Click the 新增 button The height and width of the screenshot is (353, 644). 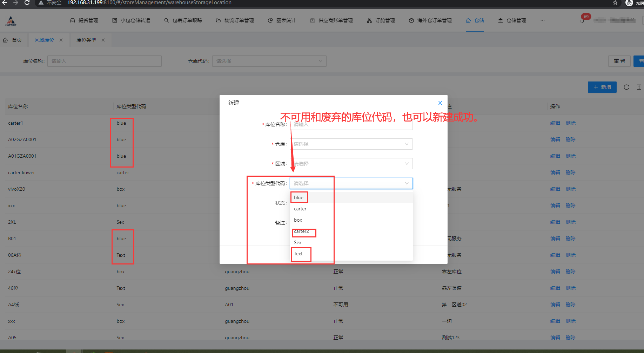(x=602, y=87)
